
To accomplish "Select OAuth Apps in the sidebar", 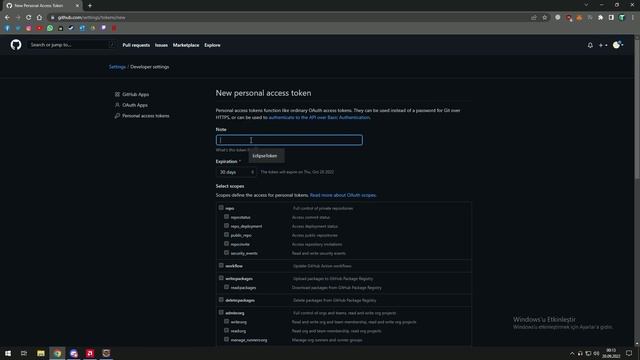I will point(131,105).
